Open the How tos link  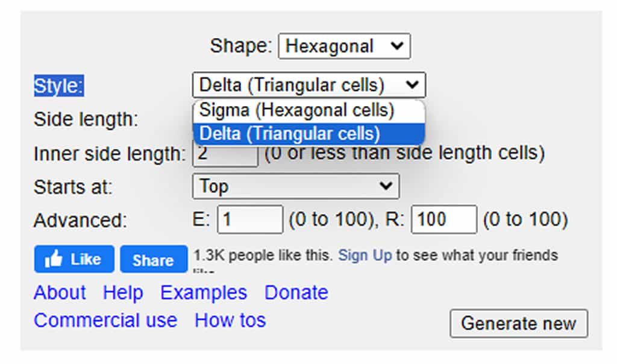coord(230,321)
